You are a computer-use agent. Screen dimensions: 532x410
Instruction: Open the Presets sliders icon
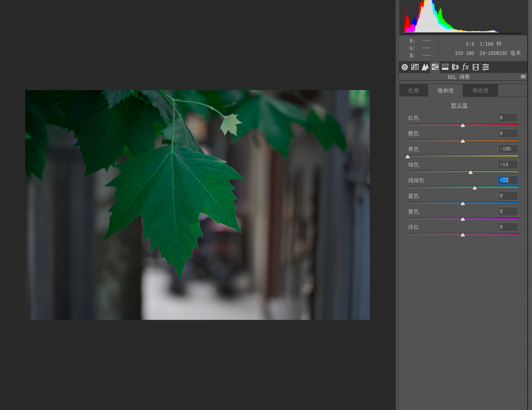pos(486,67)
